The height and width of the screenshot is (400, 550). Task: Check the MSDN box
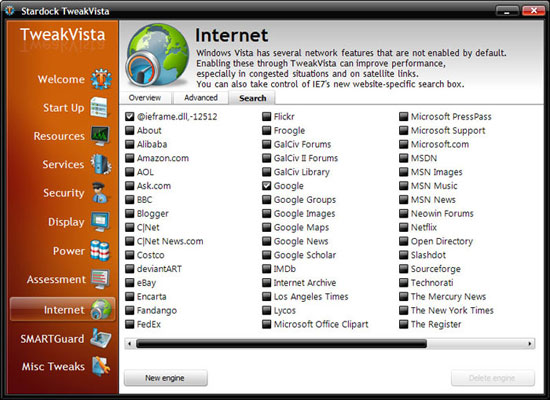[x=403, y=158]
